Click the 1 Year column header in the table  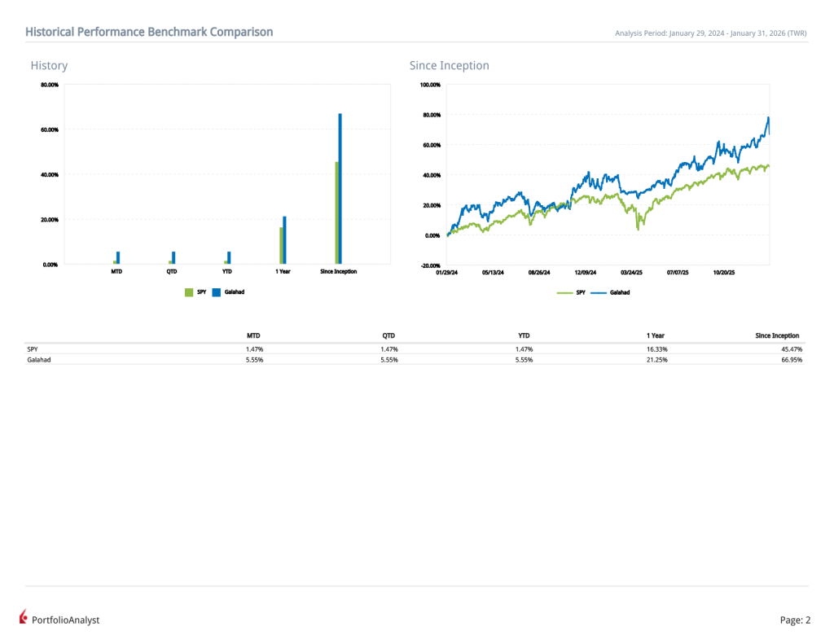[x=656, y=335]
